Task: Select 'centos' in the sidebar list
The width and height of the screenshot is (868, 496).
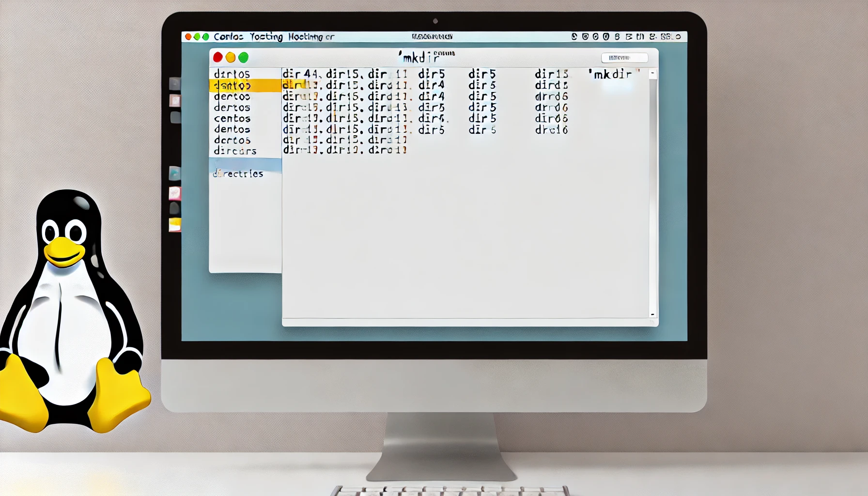Action: 232,118
